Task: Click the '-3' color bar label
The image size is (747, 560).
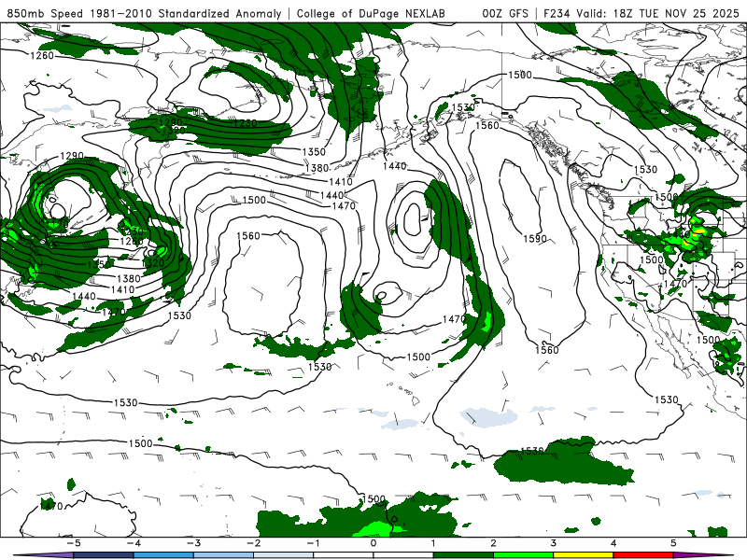Action: coord(193,543)
